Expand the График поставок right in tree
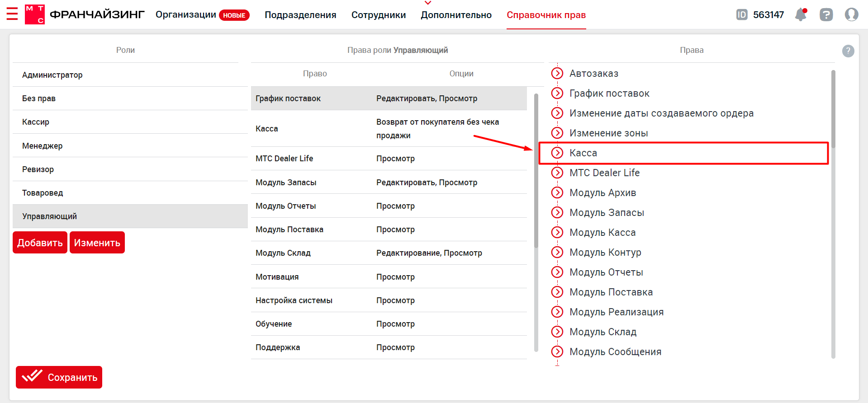Screen dimensions: 868x403 pos(557,93)
